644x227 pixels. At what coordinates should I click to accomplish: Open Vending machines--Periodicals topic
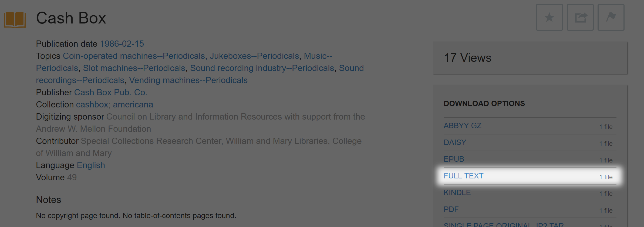(188, 80)
